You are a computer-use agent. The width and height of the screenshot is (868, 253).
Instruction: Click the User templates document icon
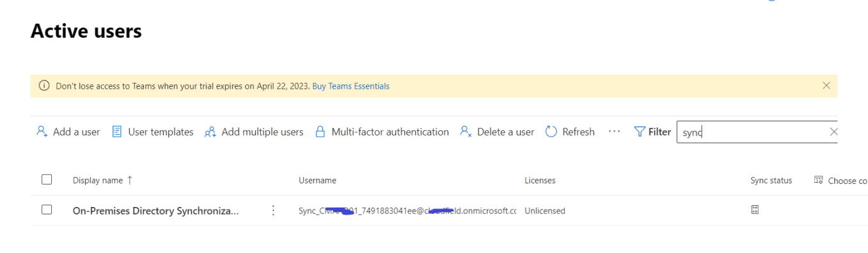tap(117, 132)
